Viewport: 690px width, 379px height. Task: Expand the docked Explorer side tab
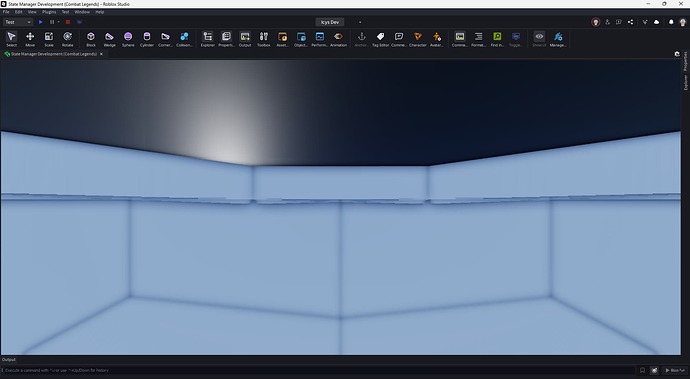685,82
